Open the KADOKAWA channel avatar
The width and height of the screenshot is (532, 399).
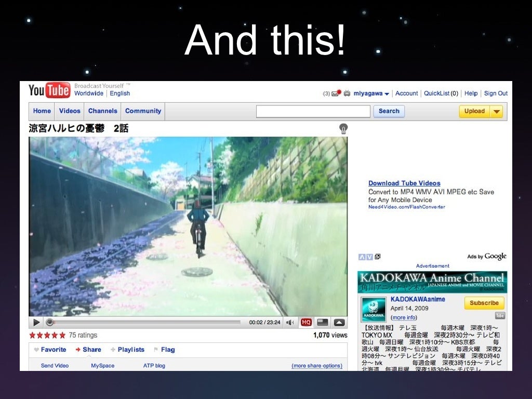point(374,310)
